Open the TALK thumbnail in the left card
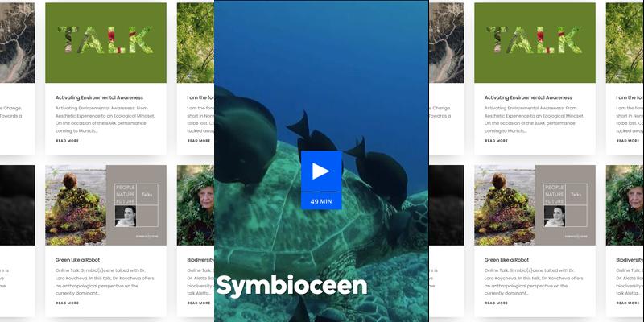This screenshot has height=322, width=644. coord(105,43)
